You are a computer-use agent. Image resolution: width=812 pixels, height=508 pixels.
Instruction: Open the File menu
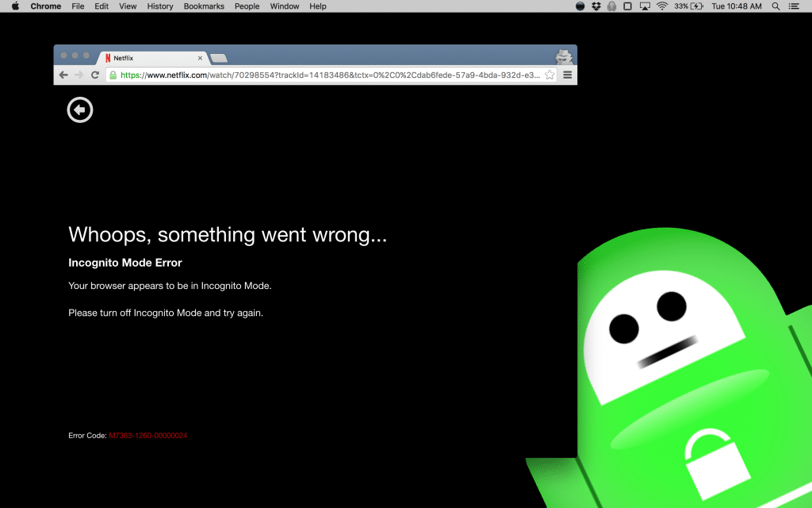[78, 6]
